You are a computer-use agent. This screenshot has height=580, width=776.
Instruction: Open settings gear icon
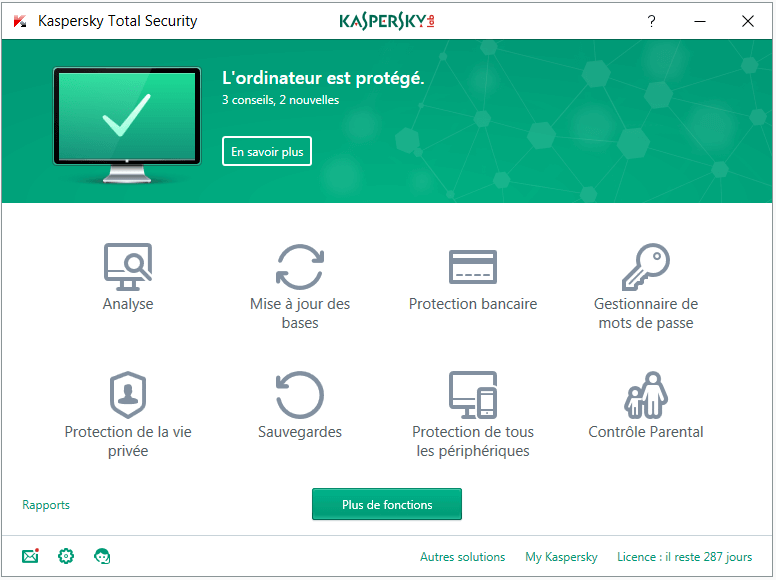point(66,556)
